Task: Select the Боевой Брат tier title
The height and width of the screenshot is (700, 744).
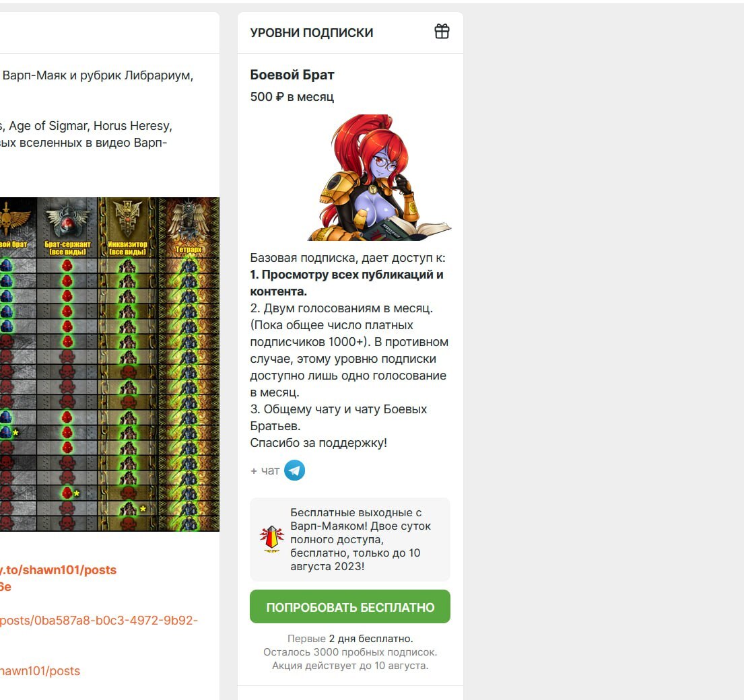Action: [292, 75]
